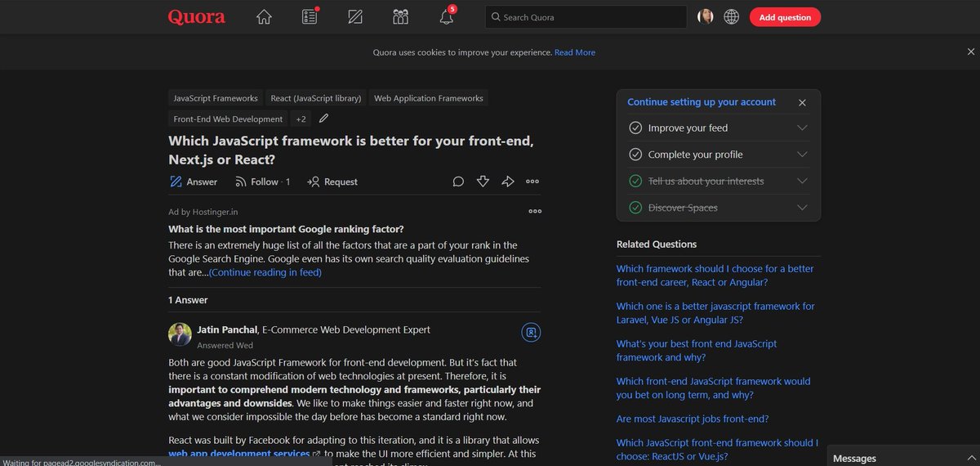Open related question about ReactJS or Vue.js
Image resolution: width=980 pixels, height=466 pixels.
coord(717,450)
